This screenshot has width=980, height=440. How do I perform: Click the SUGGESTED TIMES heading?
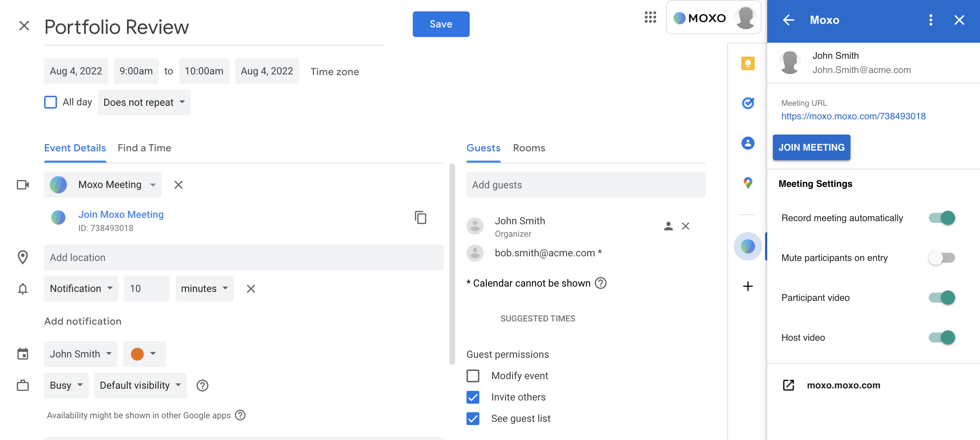pyautogui.click(x=538, y=319)
